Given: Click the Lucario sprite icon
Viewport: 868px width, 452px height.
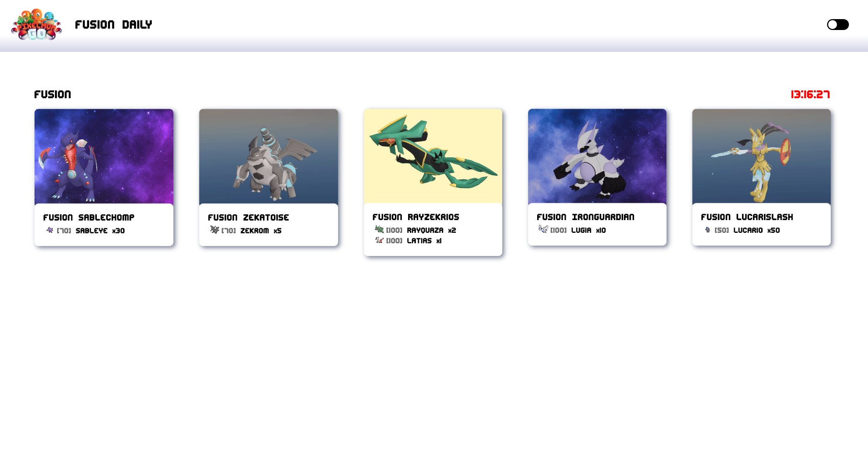Looking at the screenshot, I should pyautogui.click(x=708, y=230).
